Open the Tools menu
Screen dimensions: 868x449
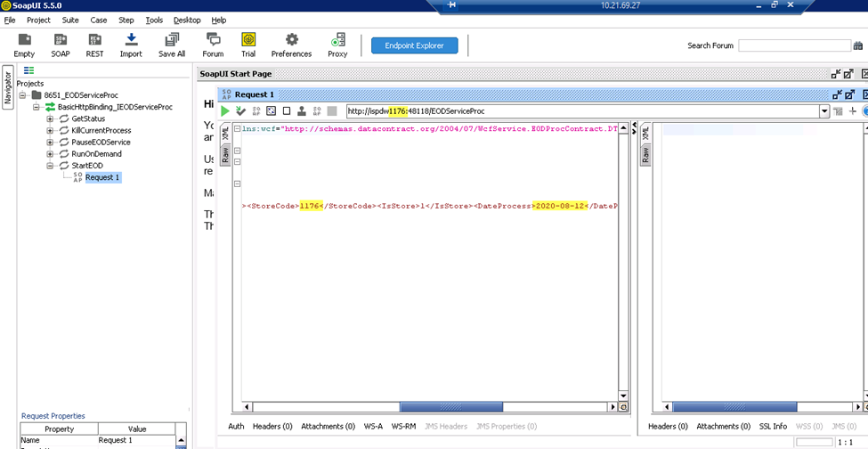tap(154, 20)
